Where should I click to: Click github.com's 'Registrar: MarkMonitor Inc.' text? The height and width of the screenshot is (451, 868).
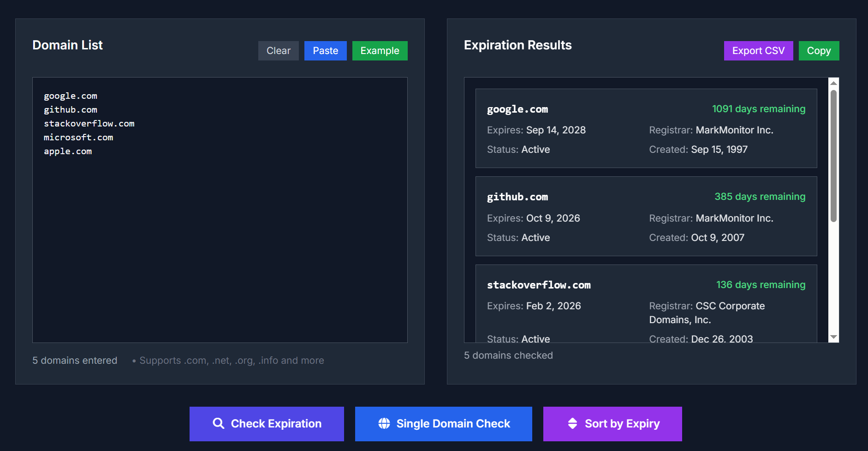711,218
